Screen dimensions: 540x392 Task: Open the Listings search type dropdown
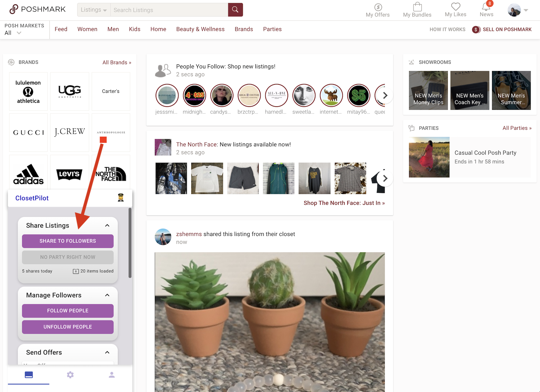tap(94, 10)
